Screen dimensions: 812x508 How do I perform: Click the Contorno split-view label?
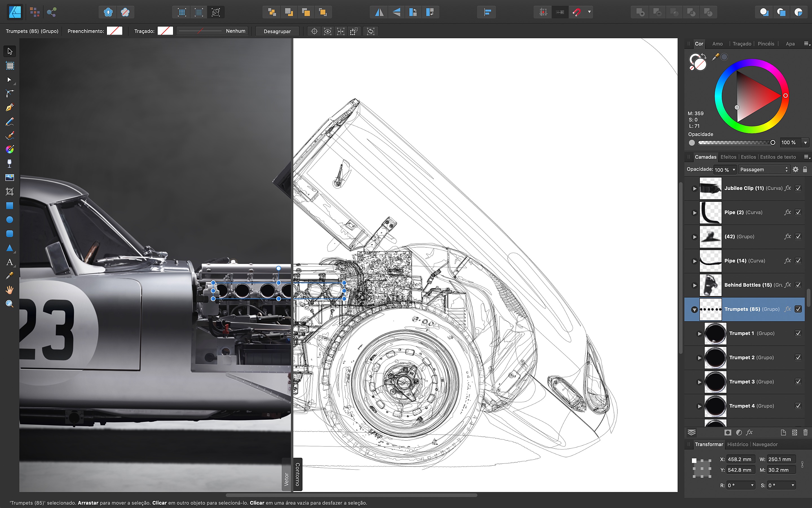[298, 474]
